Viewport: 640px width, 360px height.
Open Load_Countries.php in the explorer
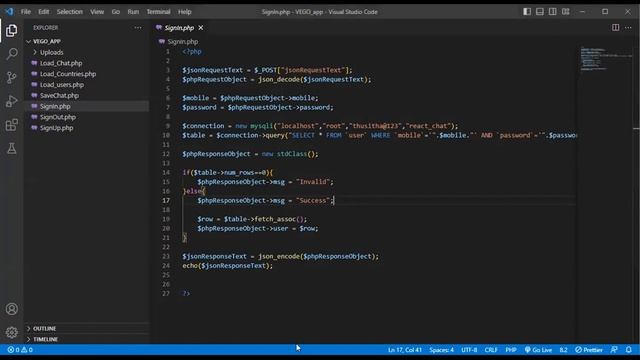pyautogui.click(x=68, y=74)
